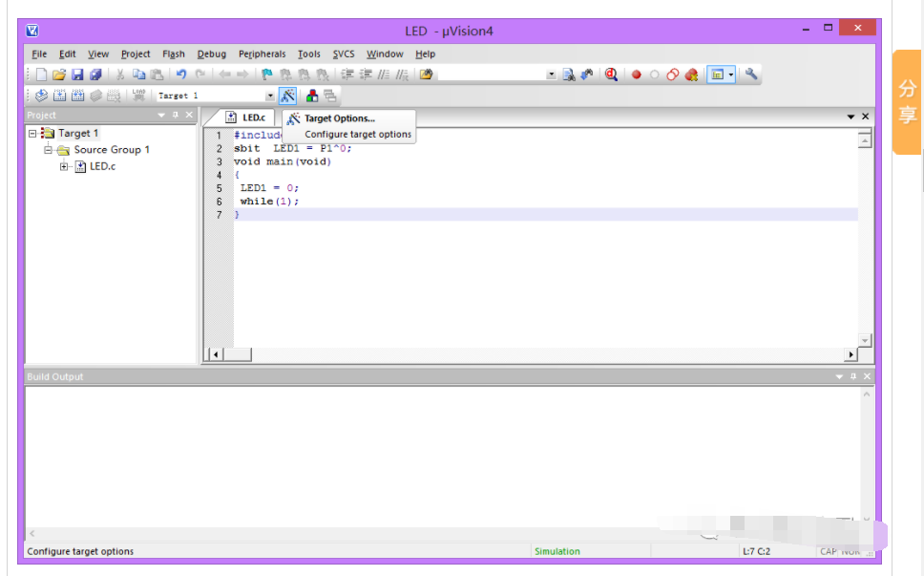Open the Target 1 selection dropdown

click(x=270, y=96)
